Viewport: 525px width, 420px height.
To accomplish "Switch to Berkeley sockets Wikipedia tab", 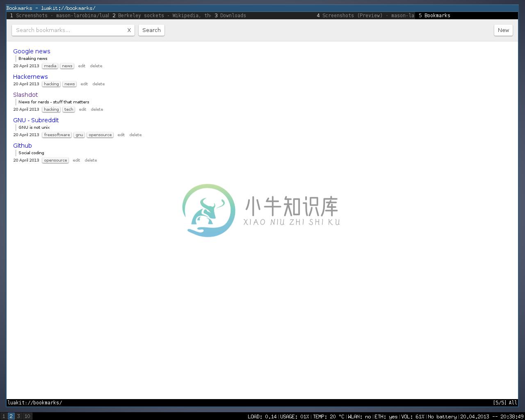I will [x=160, y=16].
